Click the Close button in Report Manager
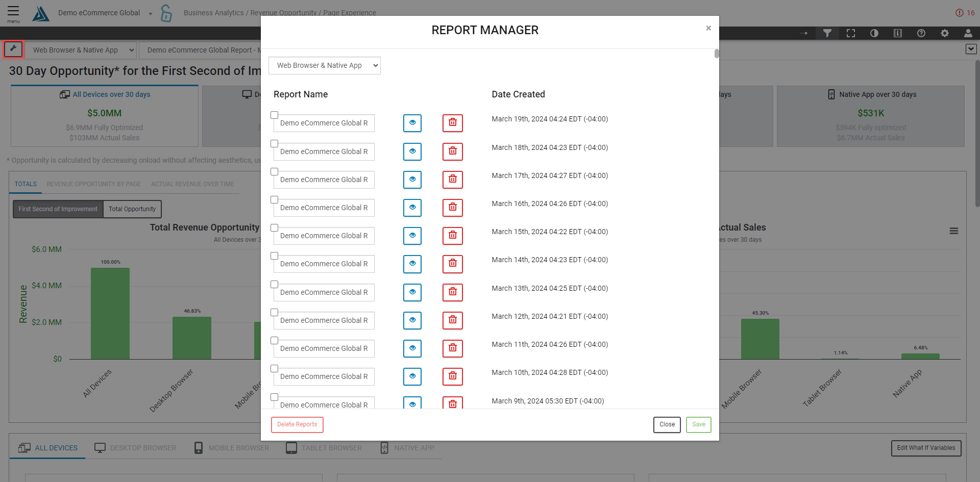This screenshot has height=482, width=980. click(667, 424)
